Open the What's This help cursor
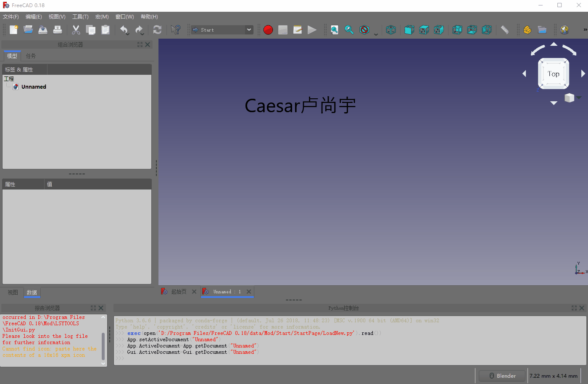This screenshot has height=384, width=588. point(176,30)
